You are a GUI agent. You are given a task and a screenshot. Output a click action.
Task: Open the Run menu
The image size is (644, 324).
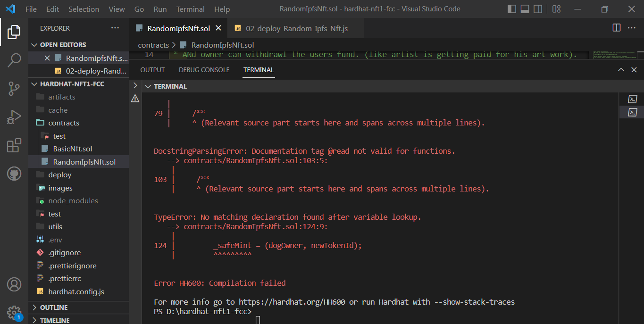tap(160, 9)
